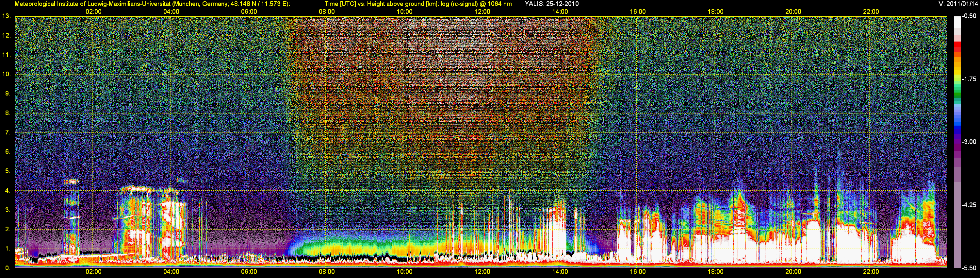Click 06:00 on the lower time axis
This screenshot has height=278, width=980.
point(249,271)
